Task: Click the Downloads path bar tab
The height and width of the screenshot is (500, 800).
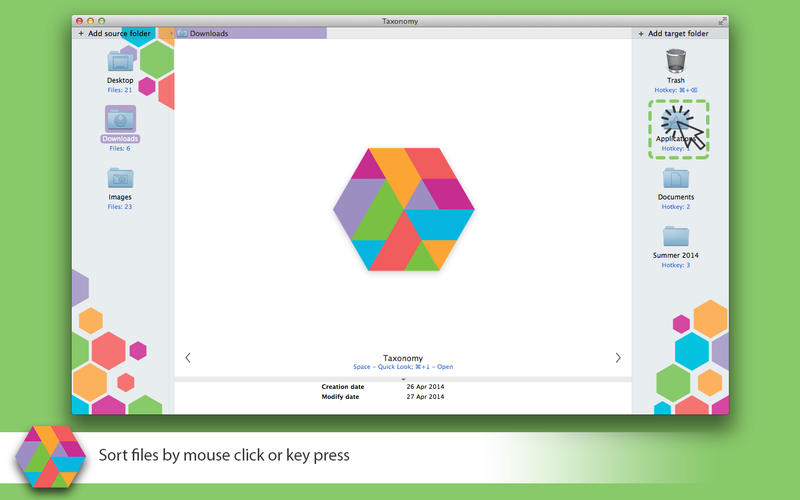Action: [x=251, y=33]
